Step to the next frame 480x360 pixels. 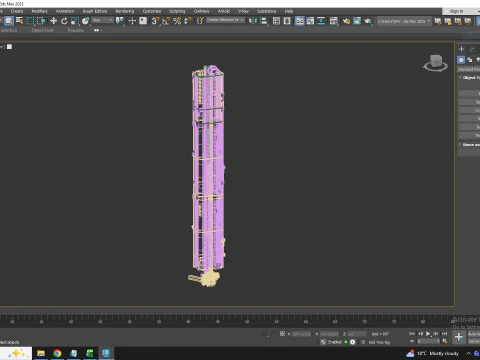click(x=436, y=334)
